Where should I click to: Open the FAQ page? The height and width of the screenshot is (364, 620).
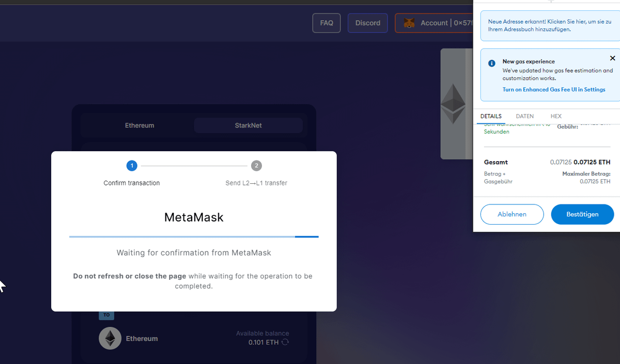327,23
